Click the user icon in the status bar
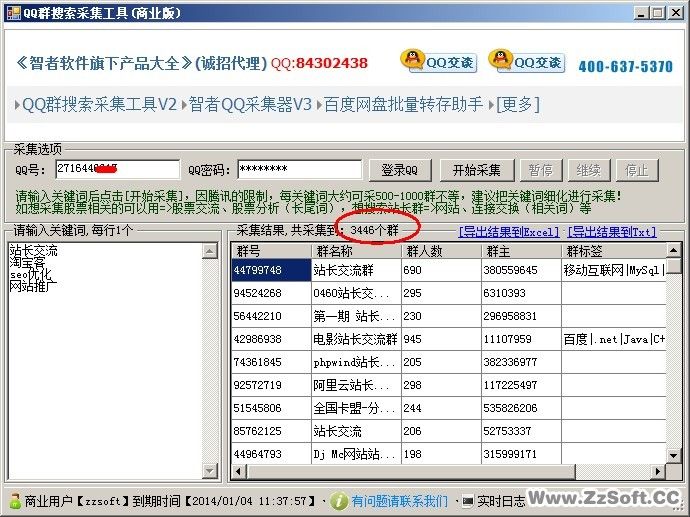Viewport: 690px width, 517px height. (15, 501)
